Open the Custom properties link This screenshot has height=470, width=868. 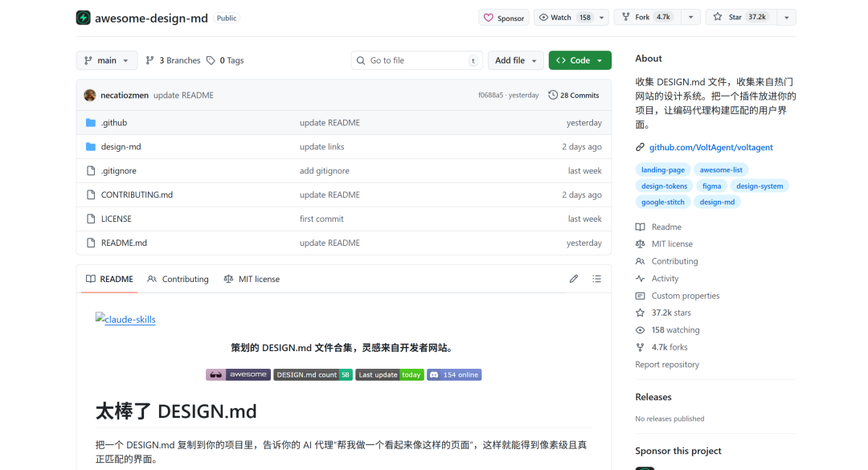(678, 296)
